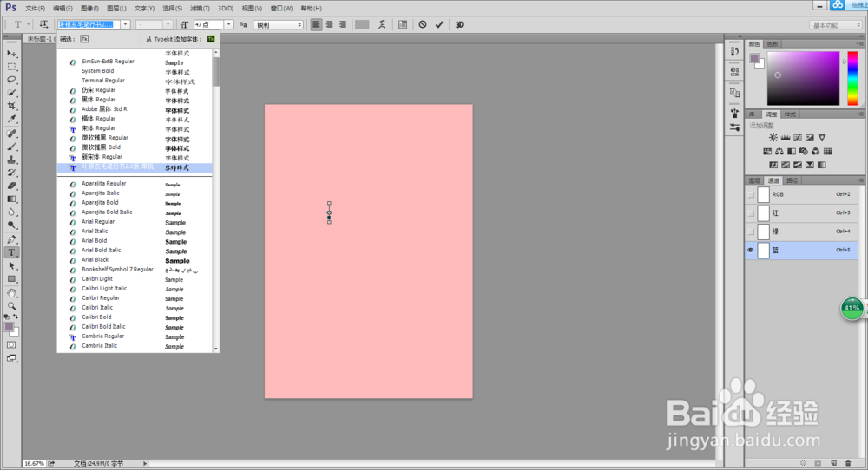Switch to the 路径 tab
This screenshot has width=868, height=470.
(792, 180)
